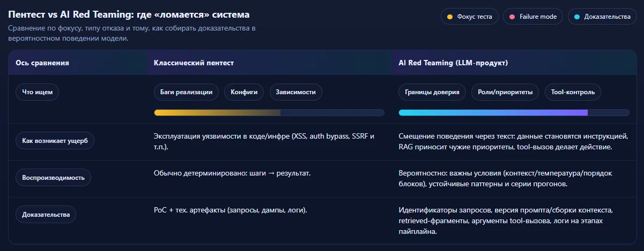This screenshot has width=644, height=251.
Task: Click the "Баги реализации" chip
Action: click(x=186, y=92)
